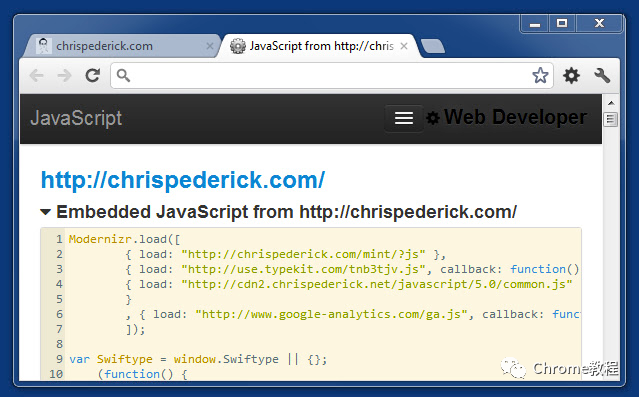Viewport: 639px width, 397px height.
Task: Bookmark this page with the star icon
Action: pyautogui.click(x=540, y=75)
